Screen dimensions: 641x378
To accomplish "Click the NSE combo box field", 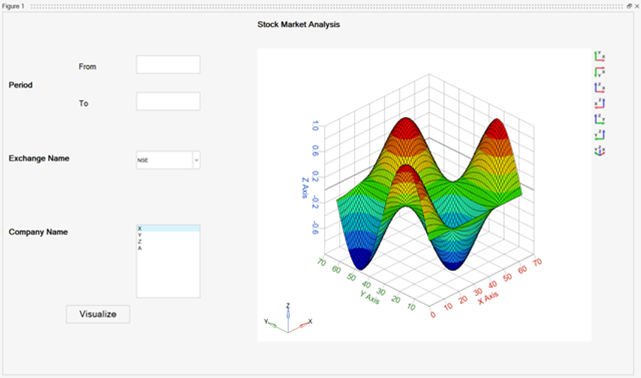I will 164,160.
